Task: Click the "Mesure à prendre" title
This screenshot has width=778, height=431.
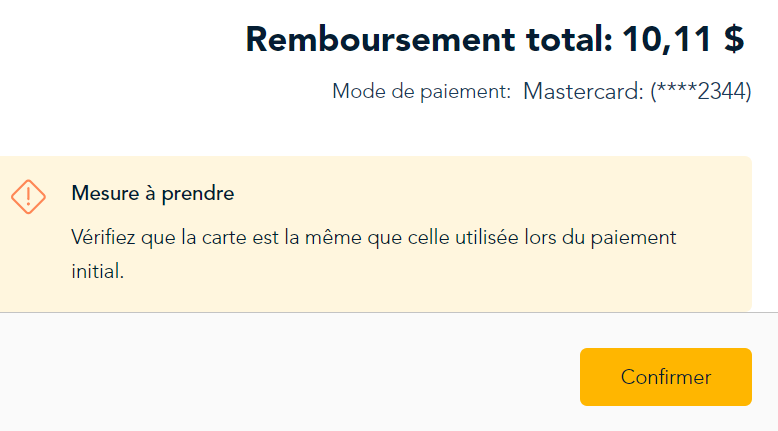Action: point(152,193)
